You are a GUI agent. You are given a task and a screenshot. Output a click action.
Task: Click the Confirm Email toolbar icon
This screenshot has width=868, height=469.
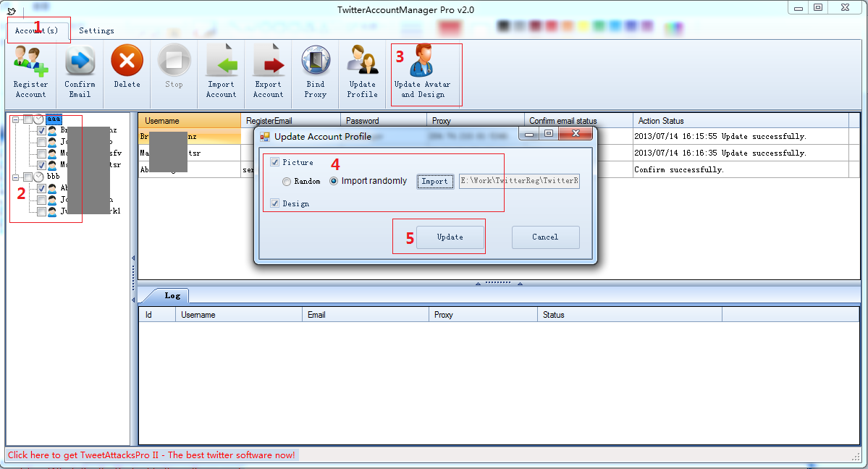[x=80, y=61]
